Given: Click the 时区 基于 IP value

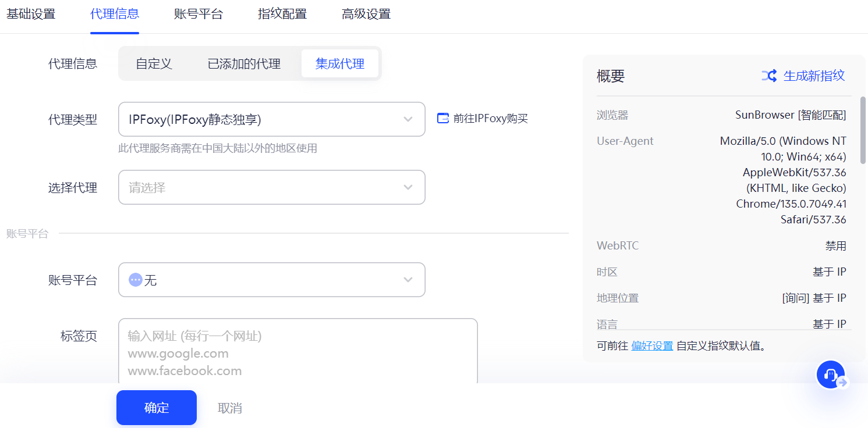Looking at the screenshot, I should pyautogui.click(x=830, y=272).
